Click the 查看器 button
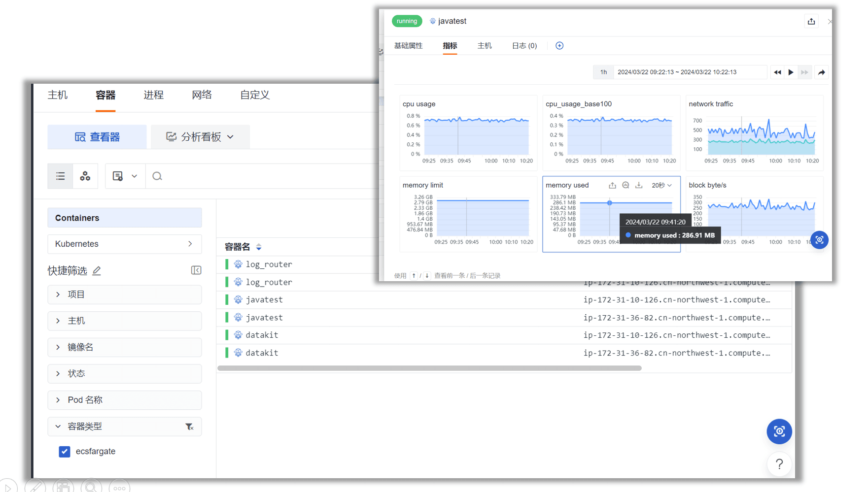Image resolution: width=868 pixels, height=492 pixels. pos(97,137)
